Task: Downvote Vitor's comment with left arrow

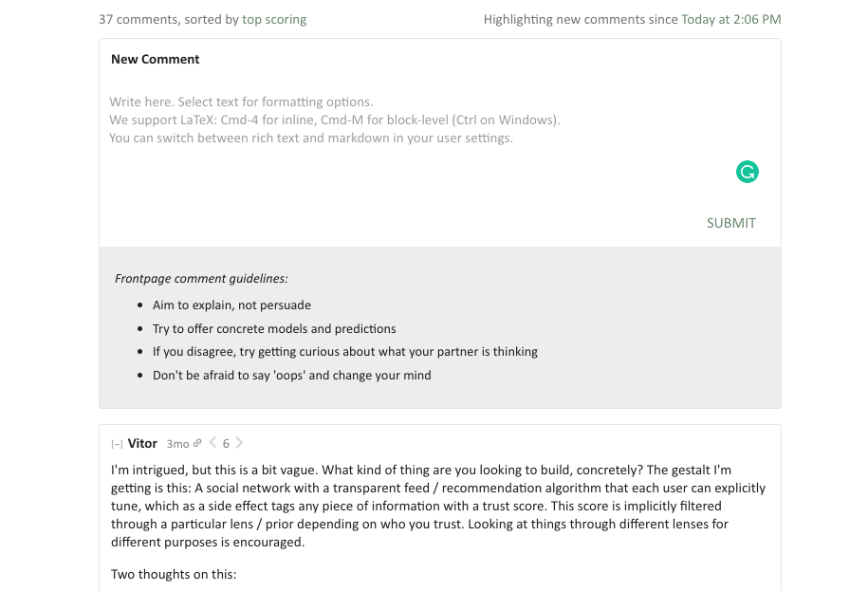Action: click(x=212, y=443)
